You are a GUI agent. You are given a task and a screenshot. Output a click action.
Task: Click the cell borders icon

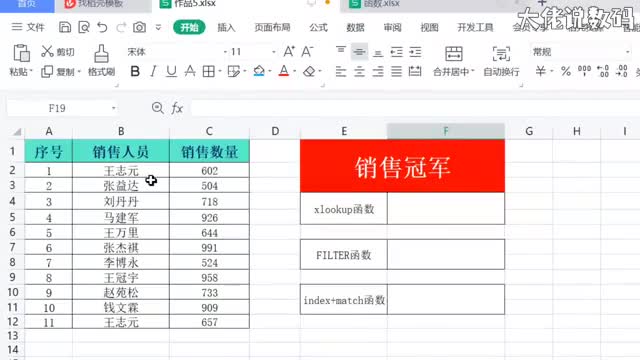click(209, 71)
